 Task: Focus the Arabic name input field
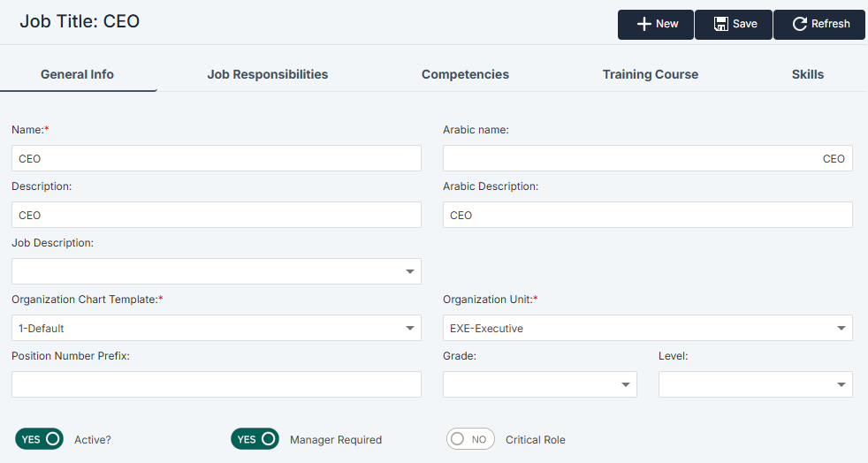pyautogui.click(x=647, y=159)
